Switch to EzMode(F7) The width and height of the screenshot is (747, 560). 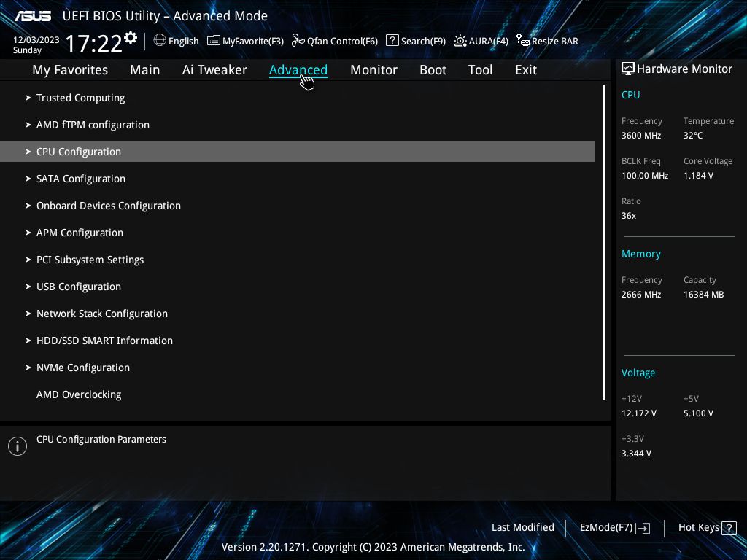tap(606, 528)
